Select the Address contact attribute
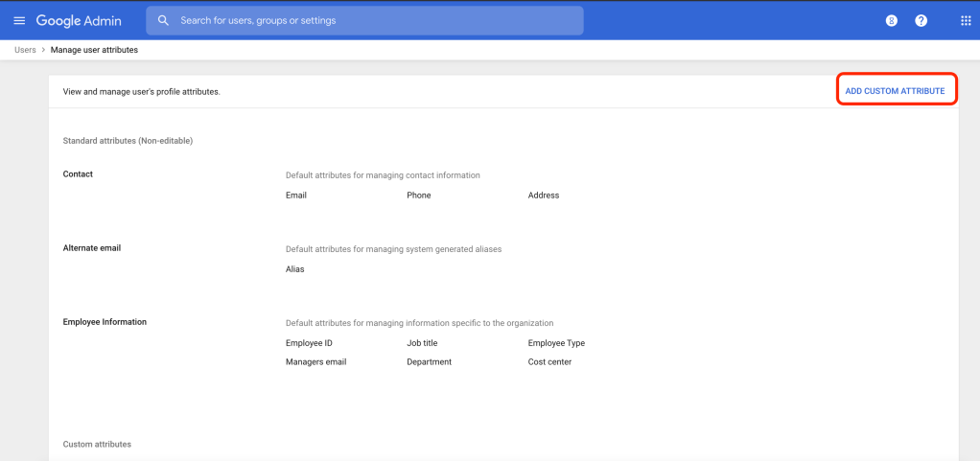The height and width of the screenshot is (461, 980). tap(543, 196)
